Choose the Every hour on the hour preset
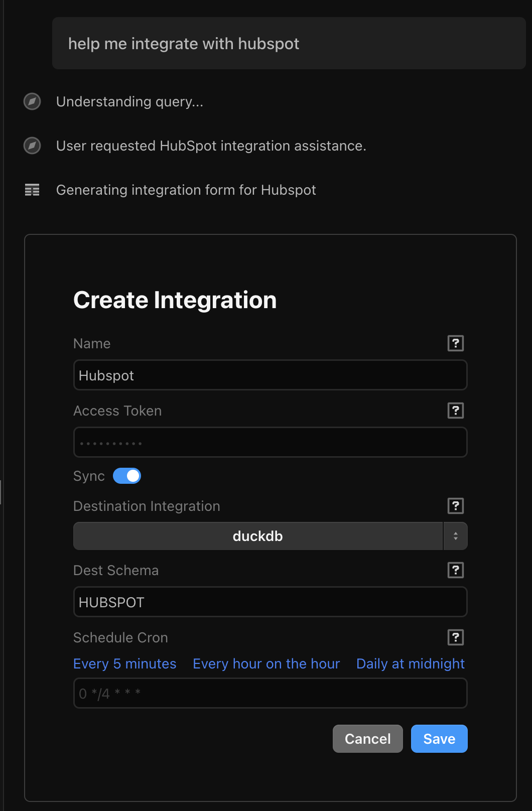This screenshot has height=811, width=532. click(266, 663)
